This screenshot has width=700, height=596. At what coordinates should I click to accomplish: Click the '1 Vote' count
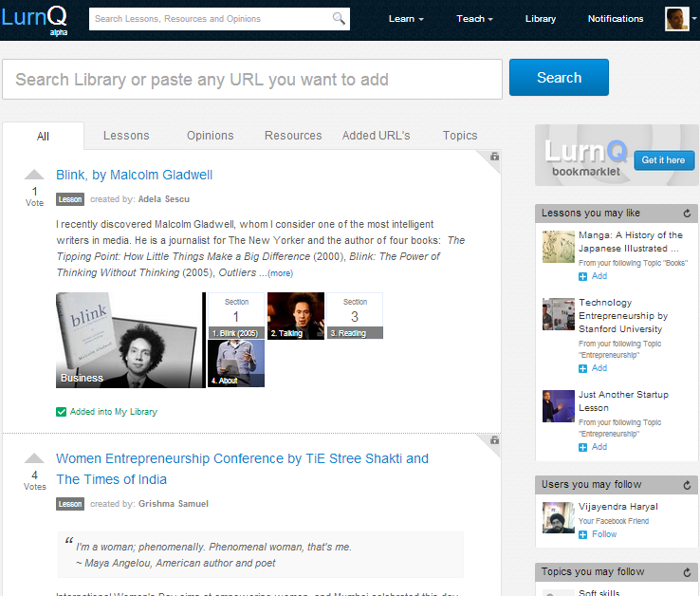pos(34,196)
